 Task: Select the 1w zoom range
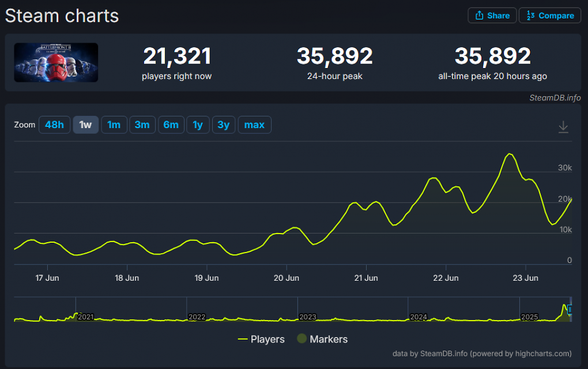85,125
